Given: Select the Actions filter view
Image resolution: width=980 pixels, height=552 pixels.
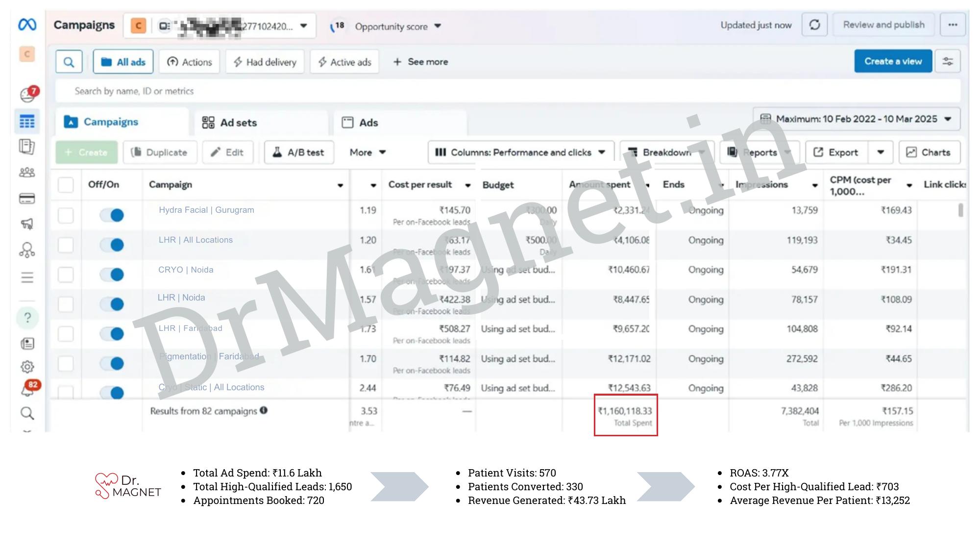Looking at the screenshot, I should [190, 62].
